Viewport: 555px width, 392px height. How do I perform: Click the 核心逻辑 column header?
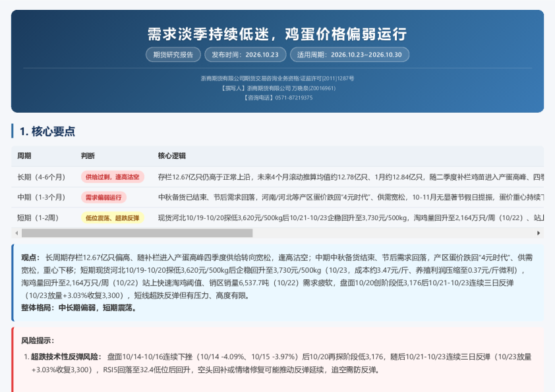click(171, 155)
